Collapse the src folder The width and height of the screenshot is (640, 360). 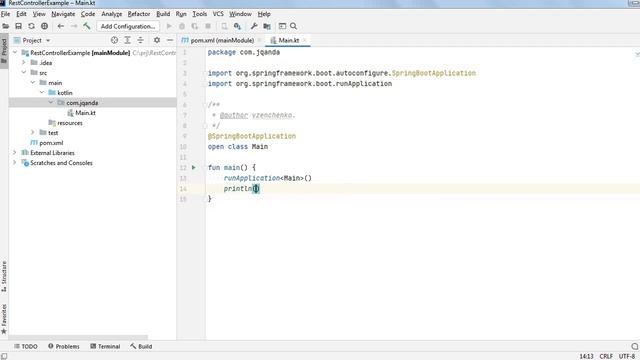24,73
